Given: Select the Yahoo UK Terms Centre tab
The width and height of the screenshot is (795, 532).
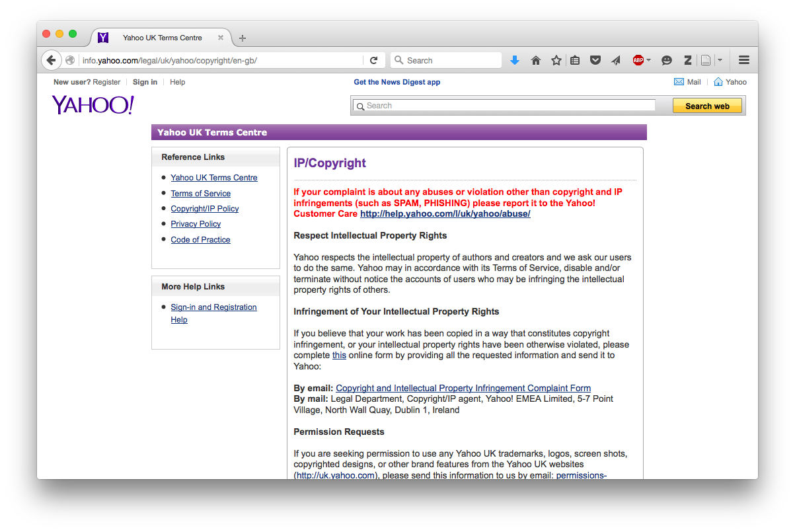Looking at the screenshot, I should (161, 38).
